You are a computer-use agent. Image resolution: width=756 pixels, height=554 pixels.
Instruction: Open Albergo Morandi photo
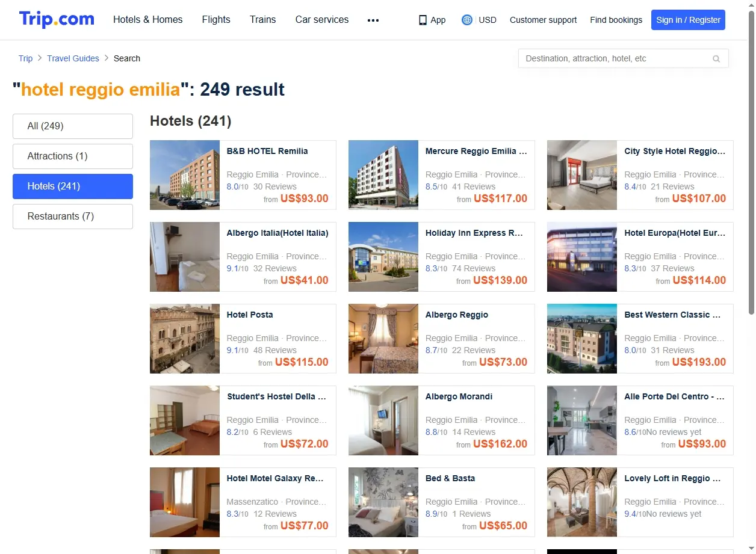click(x=383, y=420)
